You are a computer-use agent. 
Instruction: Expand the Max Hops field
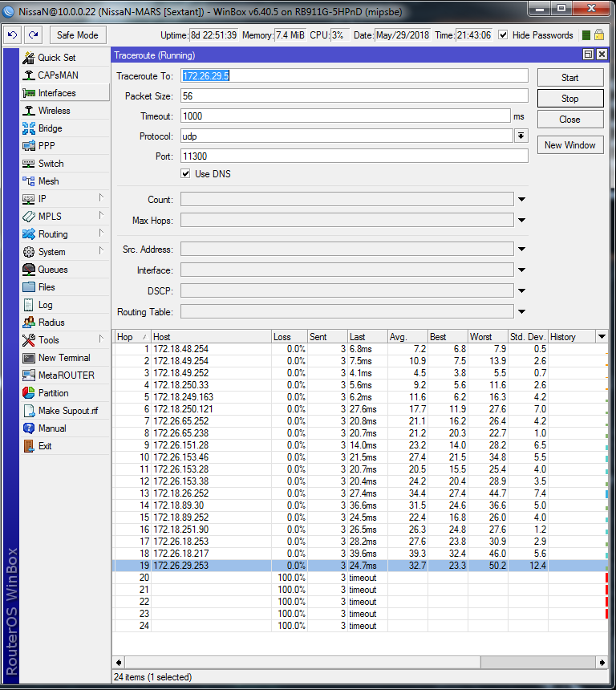click(521, 221)
